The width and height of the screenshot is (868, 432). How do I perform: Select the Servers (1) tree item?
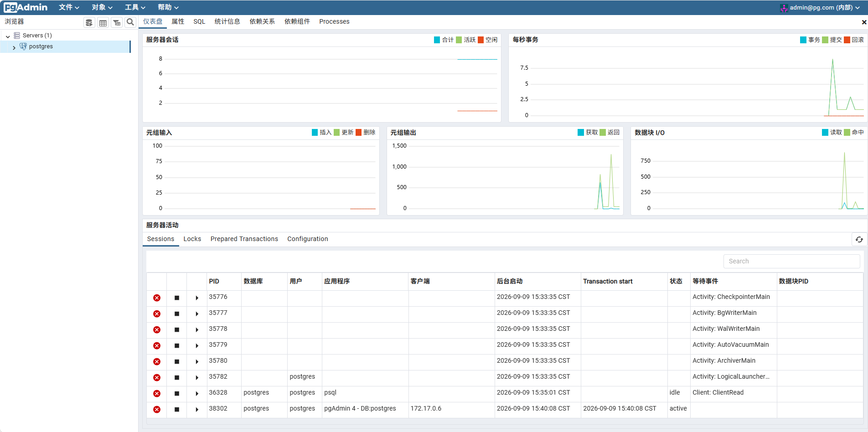37,36
